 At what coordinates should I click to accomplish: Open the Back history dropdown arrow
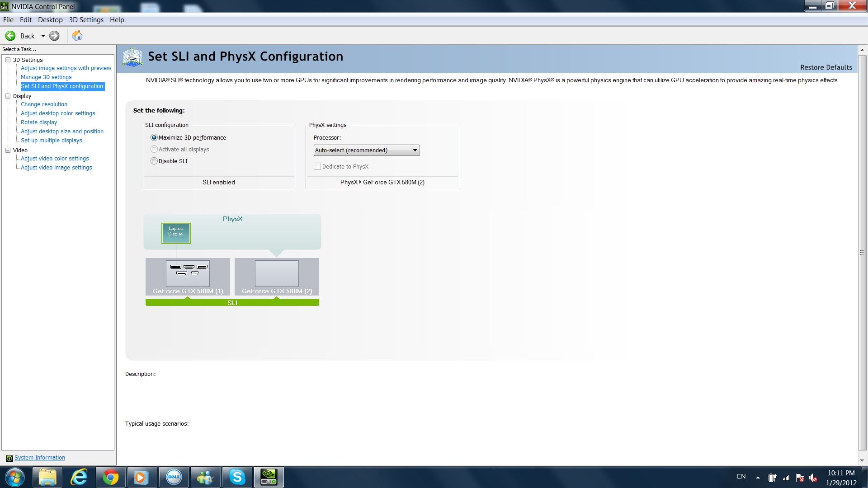coord(43,36)
